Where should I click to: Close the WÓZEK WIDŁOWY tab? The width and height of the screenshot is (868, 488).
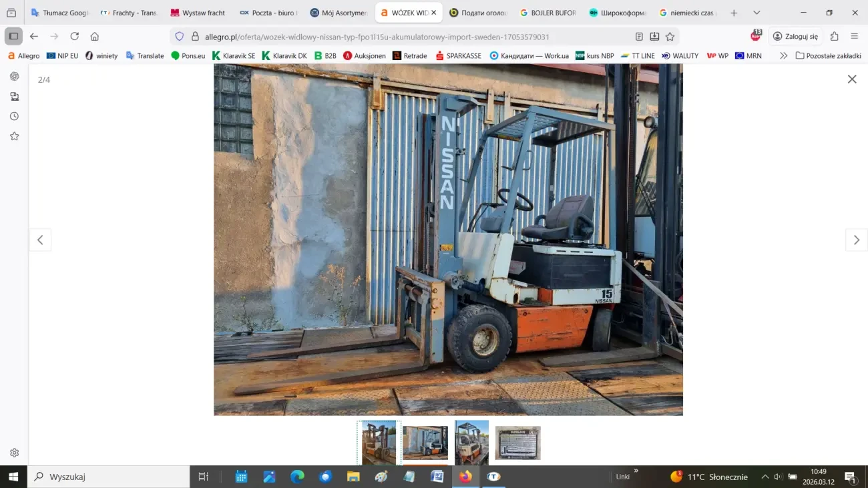[433, 13]
